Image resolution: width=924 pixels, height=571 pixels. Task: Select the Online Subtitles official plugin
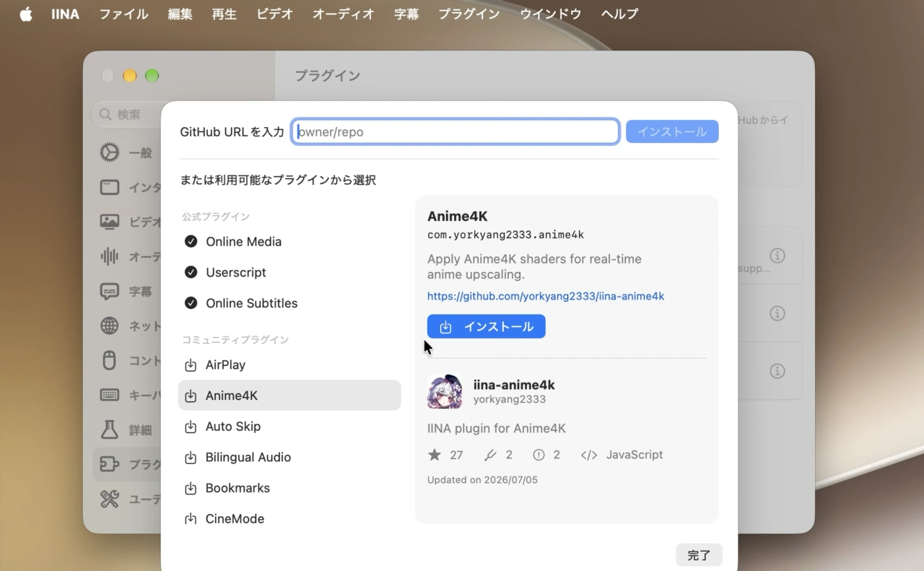(289, 303)
